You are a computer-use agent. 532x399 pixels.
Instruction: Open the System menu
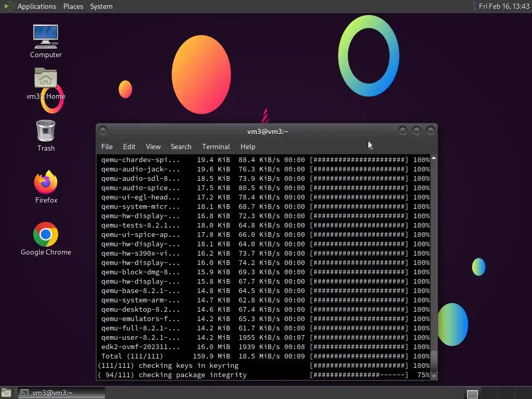click(101, 6)
